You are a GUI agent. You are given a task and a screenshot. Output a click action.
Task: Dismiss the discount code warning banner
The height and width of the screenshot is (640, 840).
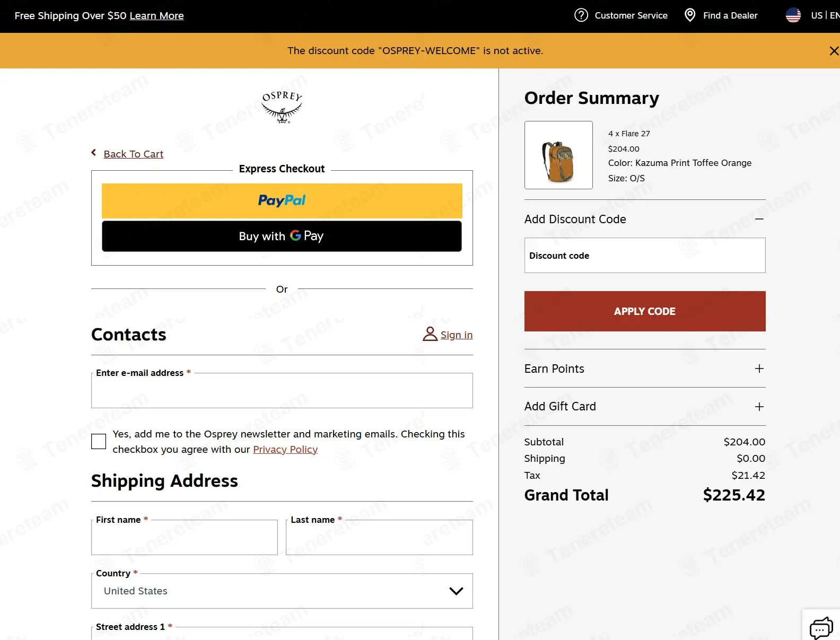click(834, 51)
